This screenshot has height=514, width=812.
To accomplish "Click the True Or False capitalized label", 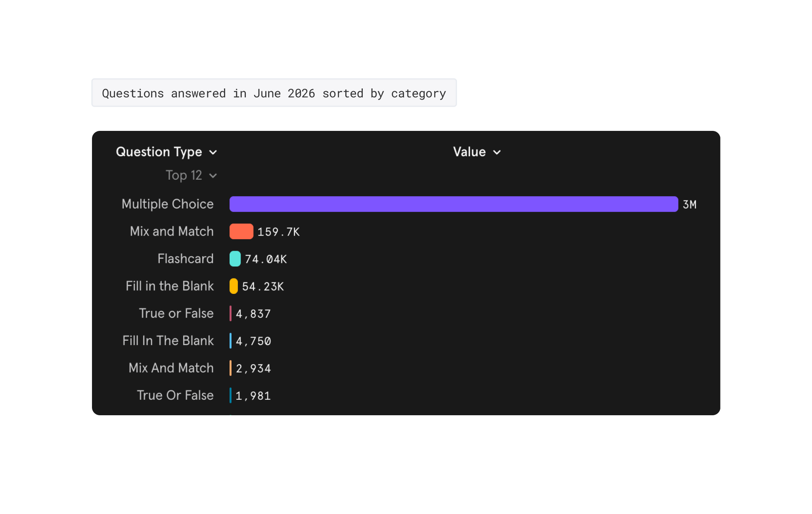I will click(175, 395).
